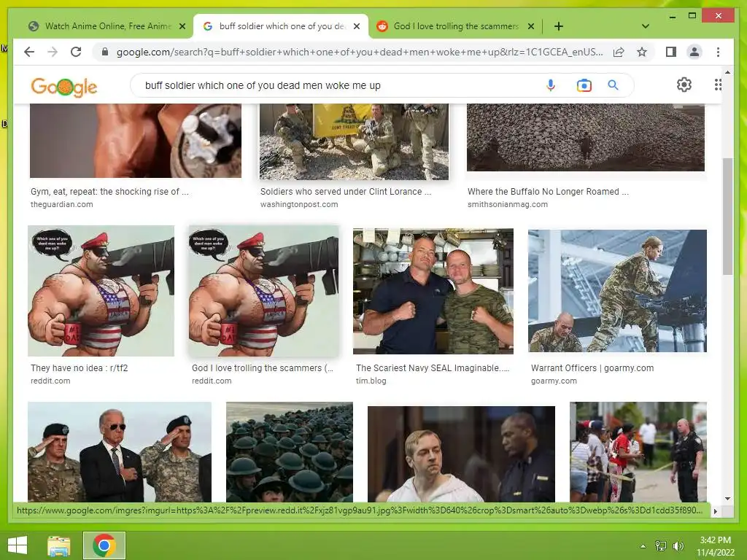Open Where the Buffalo No Longer Roamed image
The image size is (747, 560).
click(586, 137)
